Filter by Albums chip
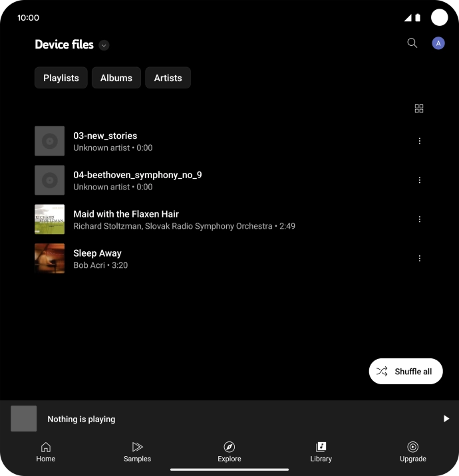 116,78
